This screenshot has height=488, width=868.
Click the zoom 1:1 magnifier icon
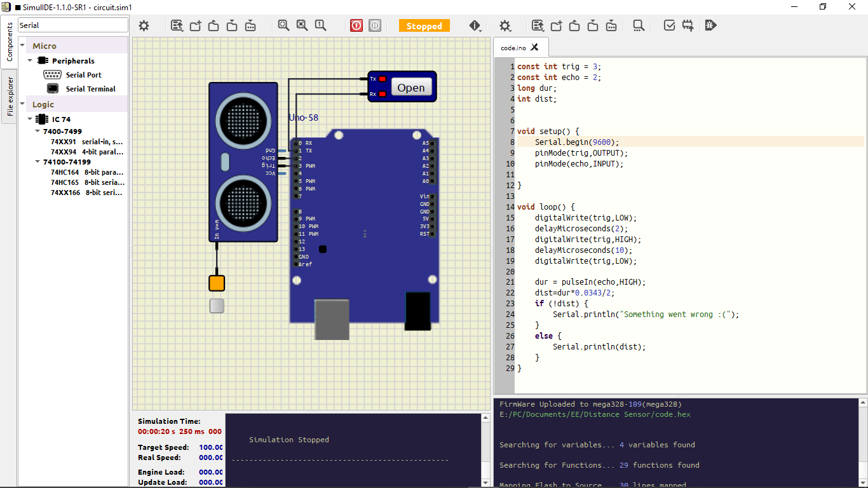click(x=320, y=25)
